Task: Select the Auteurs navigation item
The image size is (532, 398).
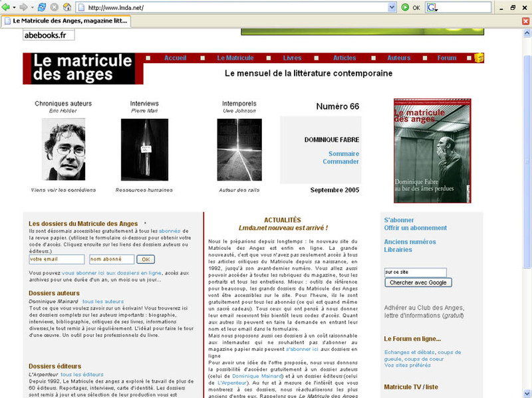Action: point(398,58)
